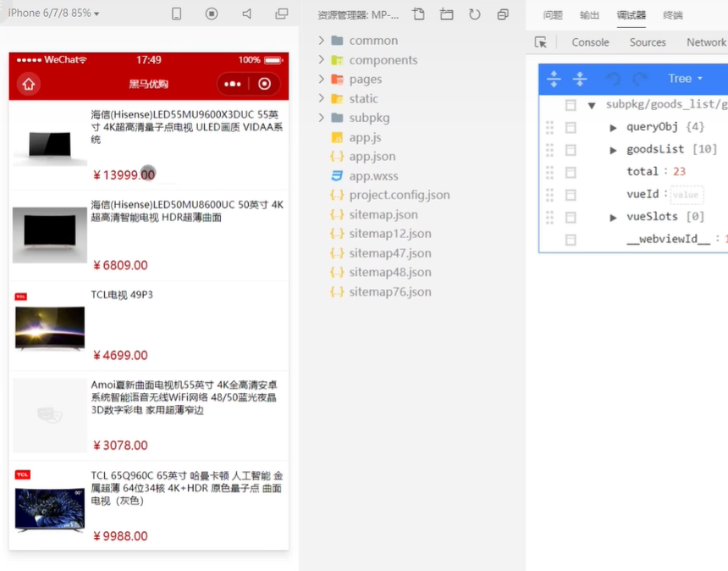This screenshot has width=728, height=571.
Task: Tick the checkbox beside queryObj
Action: pyautogui.click(x=571, y=127)
